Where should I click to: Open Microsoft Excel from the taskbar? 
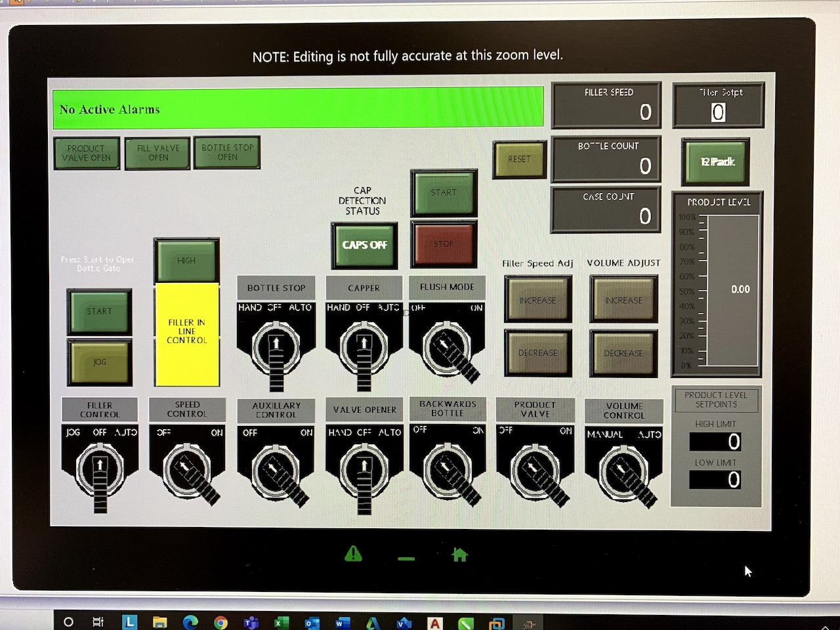(282, 622)
